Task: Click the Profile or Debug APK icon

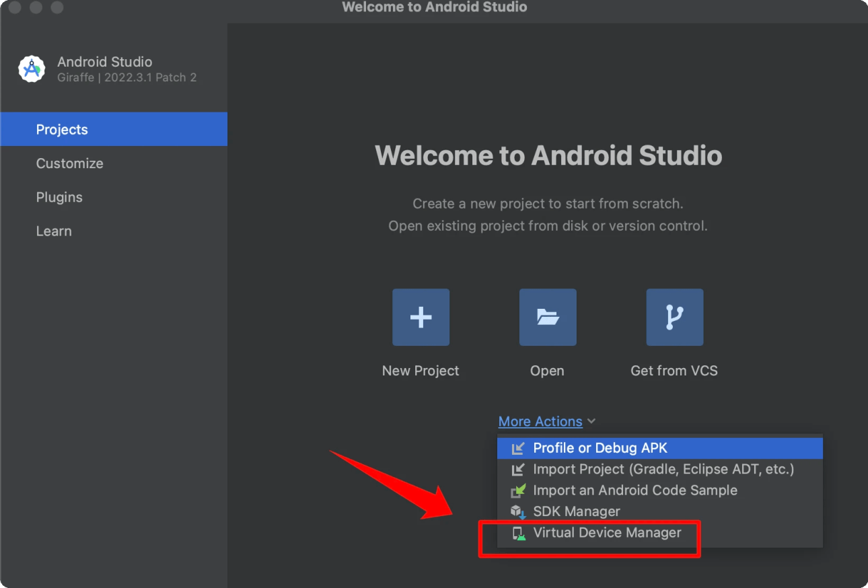Action: [518, 448]
